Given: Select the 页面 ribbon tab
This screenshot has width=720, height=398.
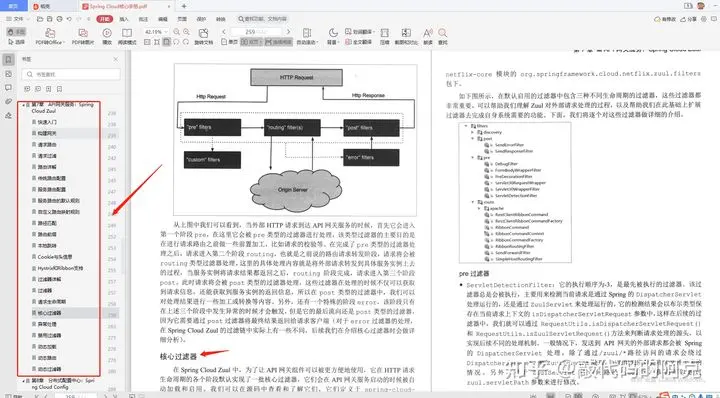Looking at the screenshot, I should [182, 19].
